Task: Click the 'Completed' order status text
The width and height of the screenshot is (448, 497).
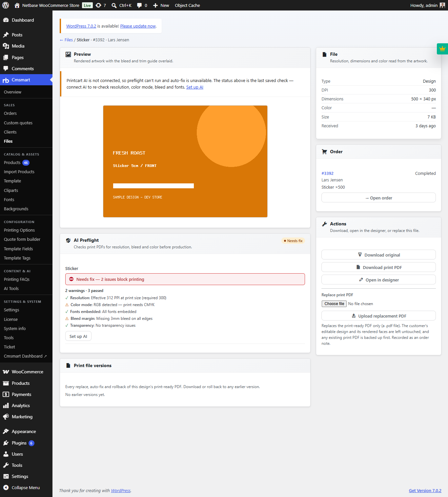Action: pos(425,173)
